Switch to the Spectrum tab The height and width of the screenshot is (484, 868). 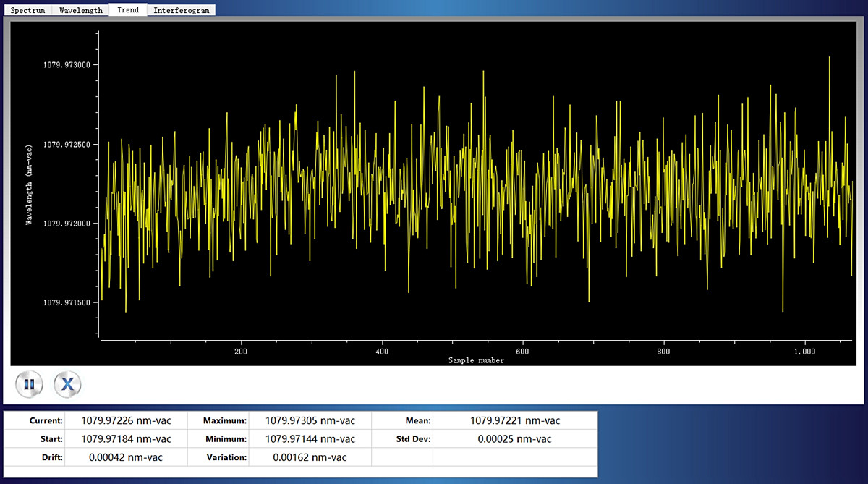27,10
